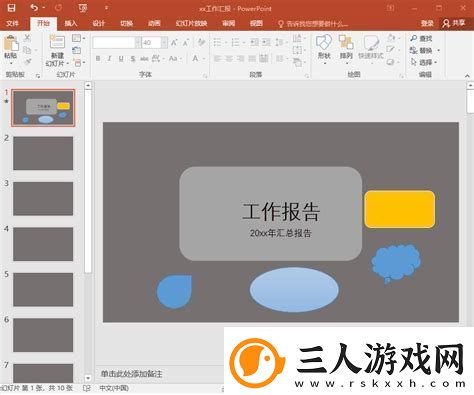Select slide 3 thumbnail
474x395 pixels.
tap(43, 199)
